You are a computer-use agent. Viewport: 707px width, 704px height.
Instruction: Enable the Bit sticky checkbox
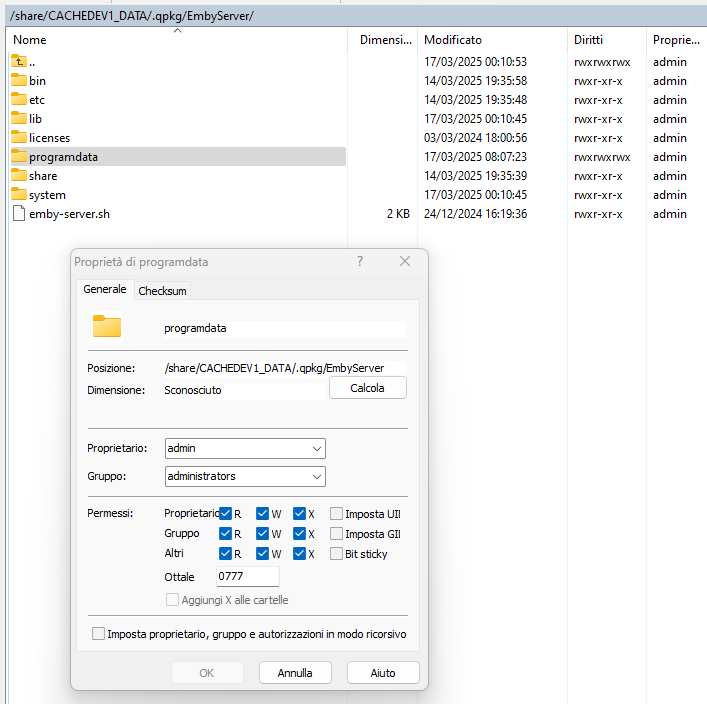[336, 553]
